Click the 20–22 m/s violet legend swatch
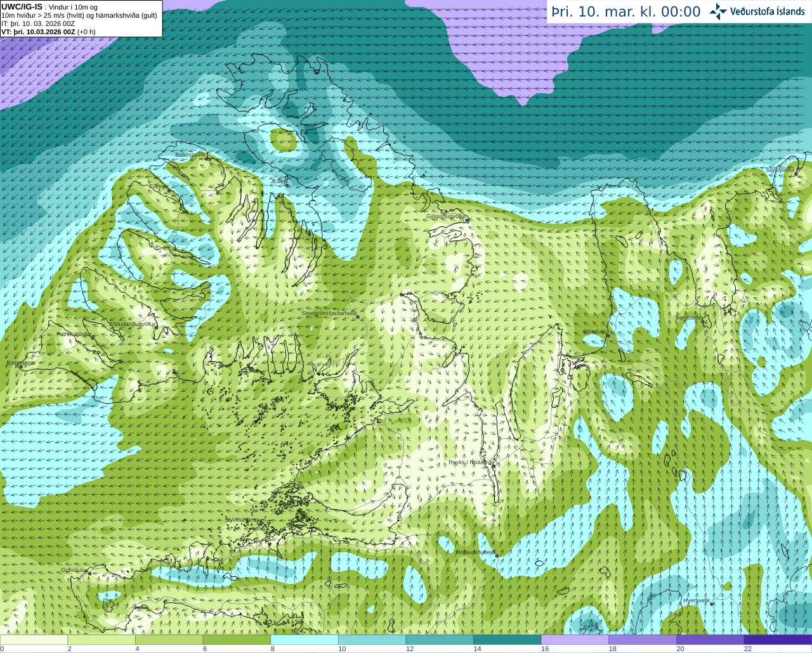This screenshot has height=653, width=812. pos(710,640)
